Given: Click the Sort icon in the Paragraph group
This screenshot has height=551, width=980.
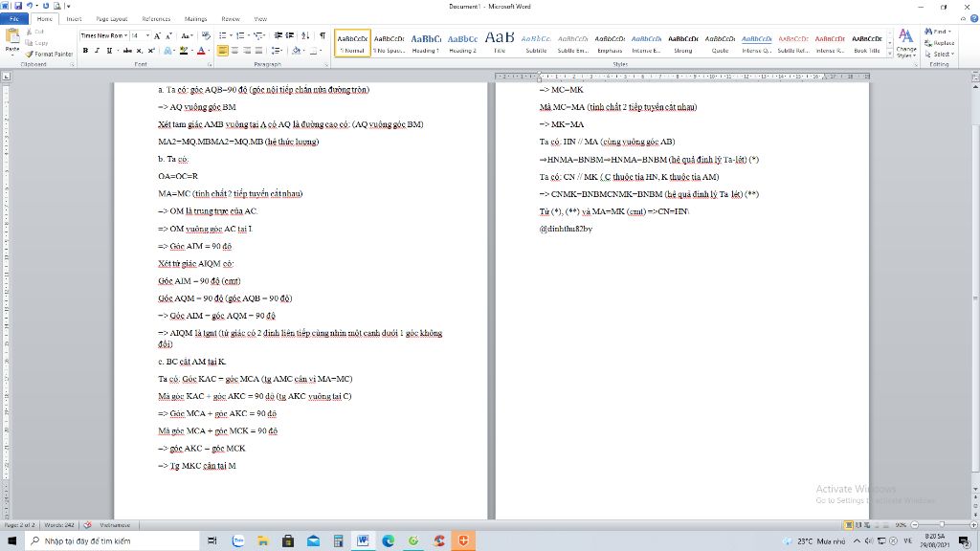Looking at the screenshot, I should (x=305, y=36).
